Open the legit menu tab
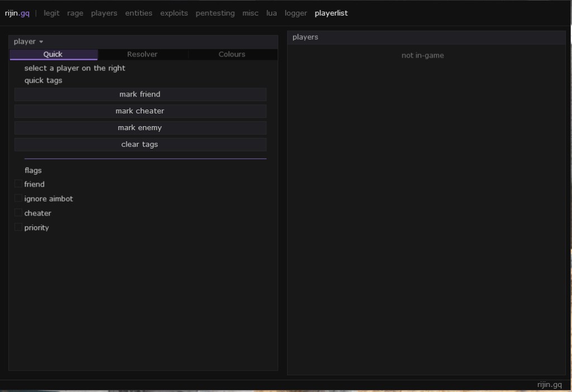The image size is (572, 392). point(51,13)
